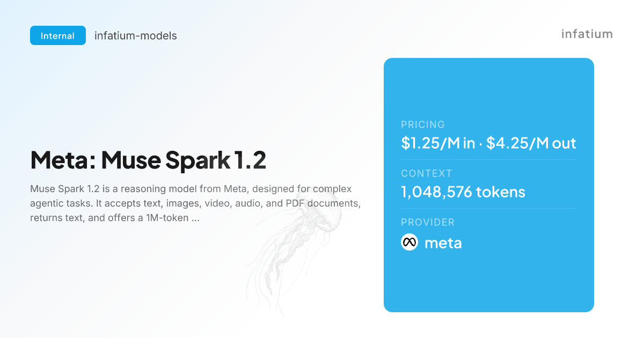
Task: Click the infatium brand wordmark
Action: pyautogui.click(x=587, y=34)
